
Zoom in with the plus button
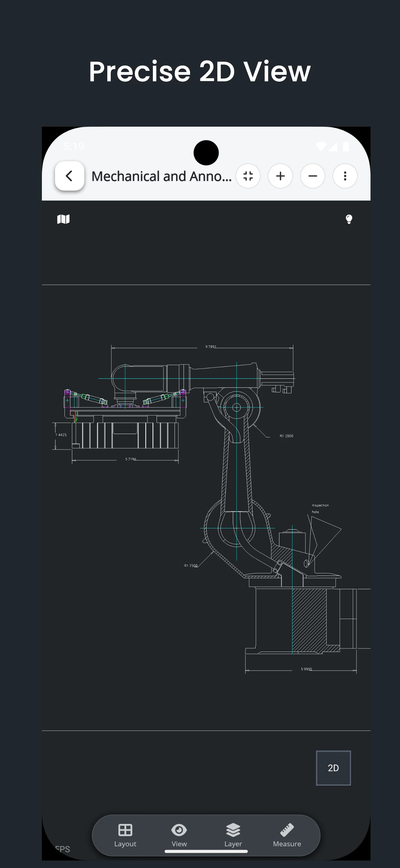281,176
